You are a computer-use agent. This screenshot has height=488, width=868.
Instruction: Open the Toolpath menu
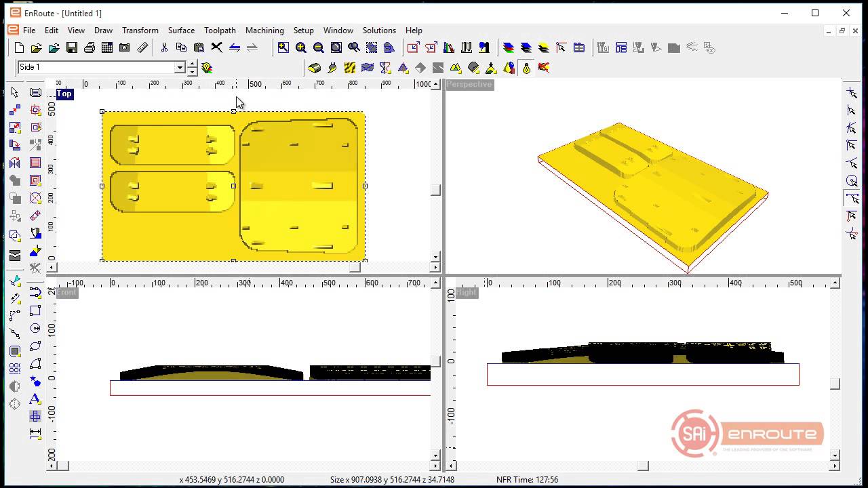point(220,30)
